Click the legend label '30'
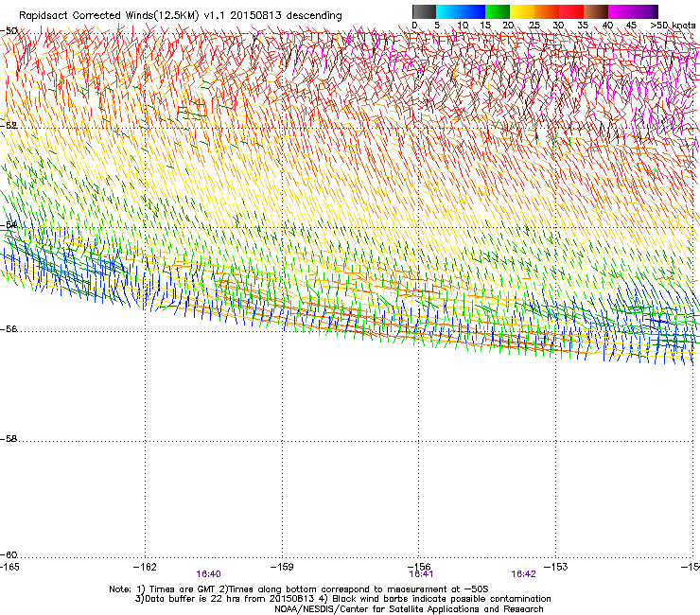Viewport: 700px width, 615px height. click(x=558, y=25)
